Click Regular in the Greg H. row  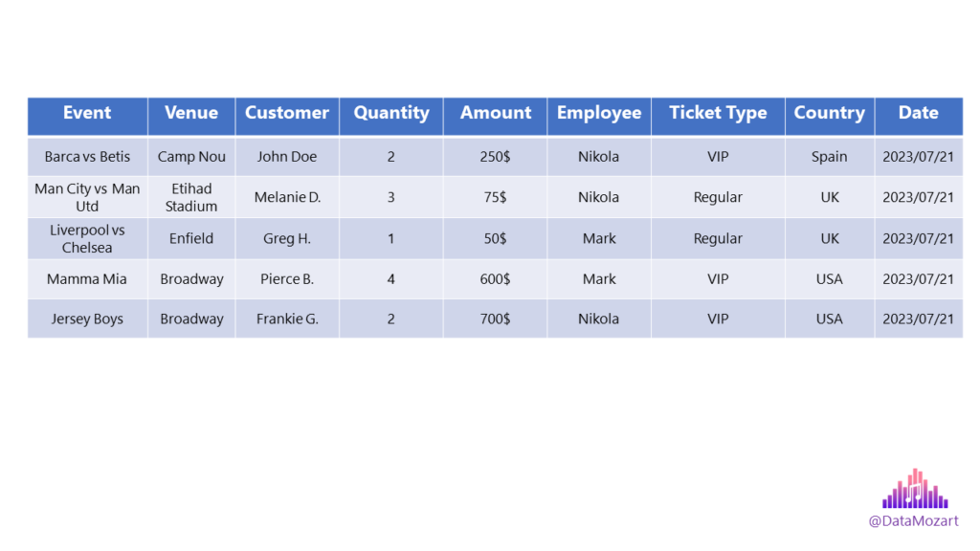coord(718,238)
